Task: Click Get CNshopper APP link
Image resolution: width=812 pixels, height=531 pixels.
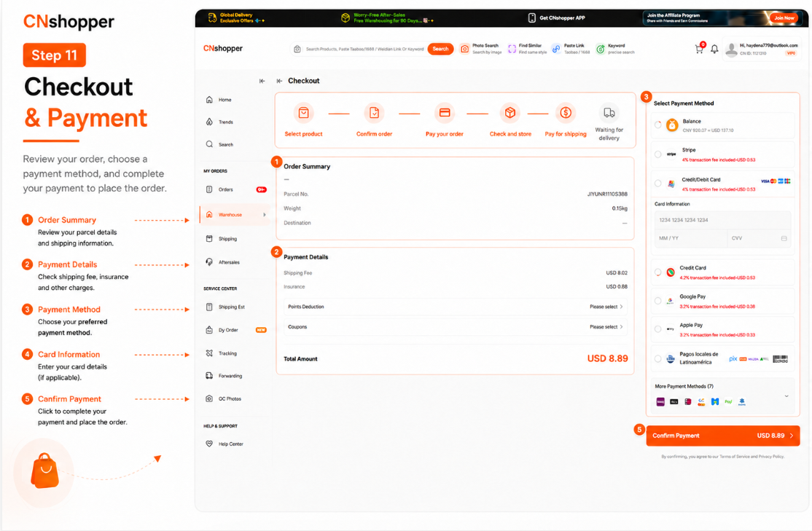Action: (x=557, y=17)
